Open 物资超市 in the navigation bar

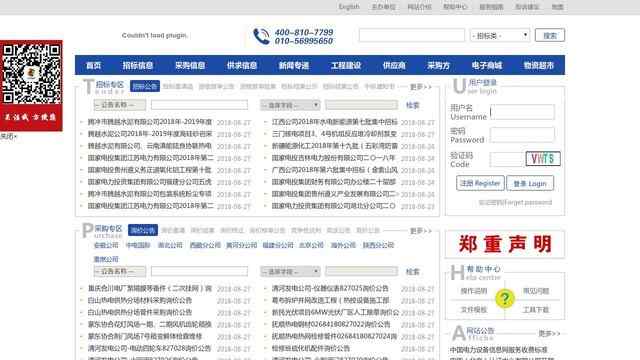tap(539, 65)
